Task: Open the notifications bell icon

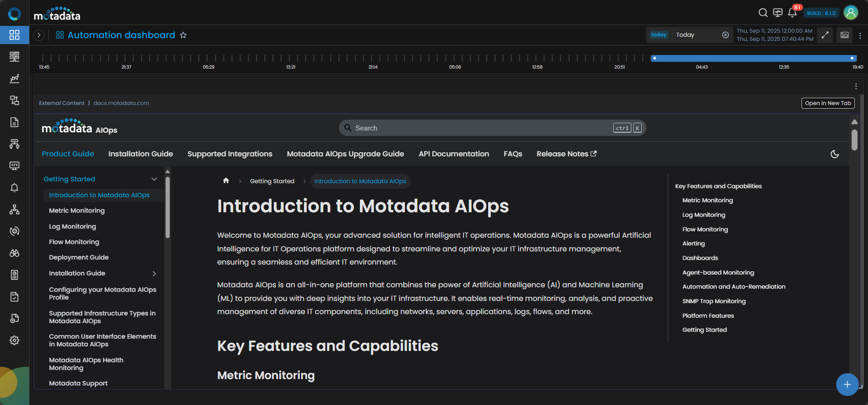Action: (x=792, y=13)
